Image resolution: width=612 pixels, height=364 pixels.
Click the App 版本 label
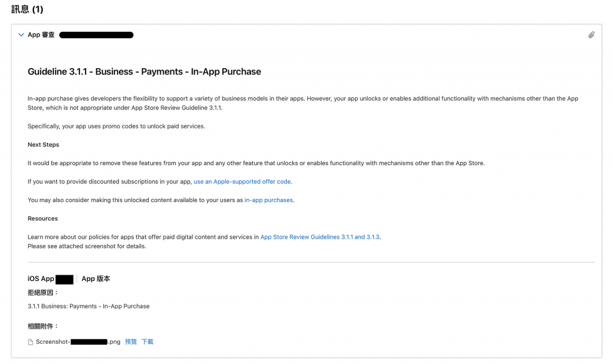(96, 279)
